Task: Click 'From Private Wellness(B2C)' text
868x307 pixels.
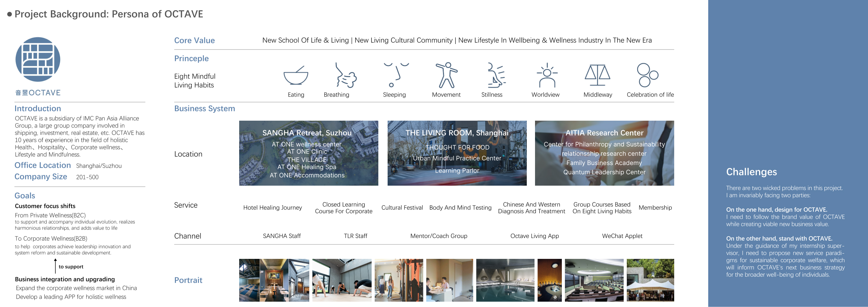Action: click(x=50, y=216)
